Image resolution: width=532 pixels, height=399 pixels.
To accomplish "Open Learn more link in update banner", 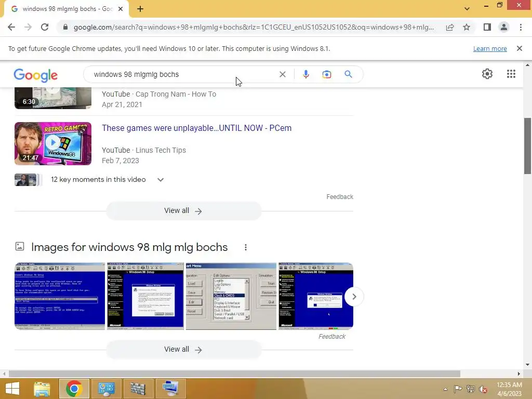I will pyautogui.click(x=490, y=48).
